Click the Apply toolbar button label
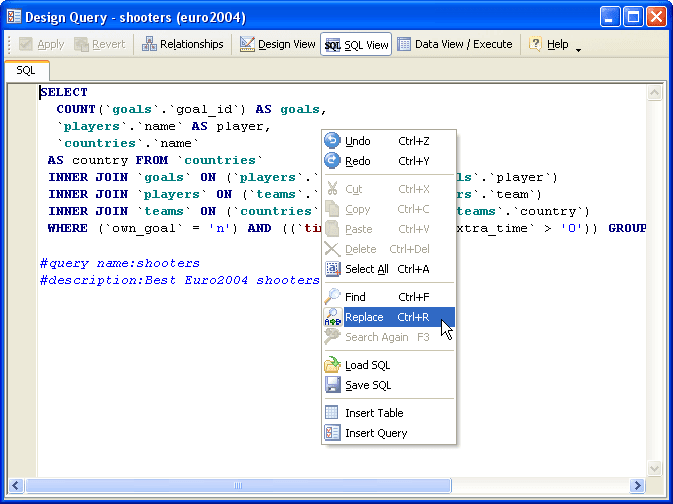Screen dimensions: 673x504 point(51,44)
